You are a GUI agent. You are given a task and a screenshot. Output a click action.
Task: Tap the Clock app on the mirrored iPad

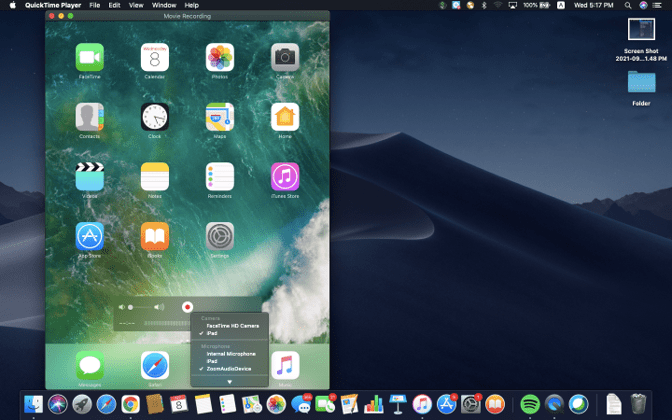155,117
